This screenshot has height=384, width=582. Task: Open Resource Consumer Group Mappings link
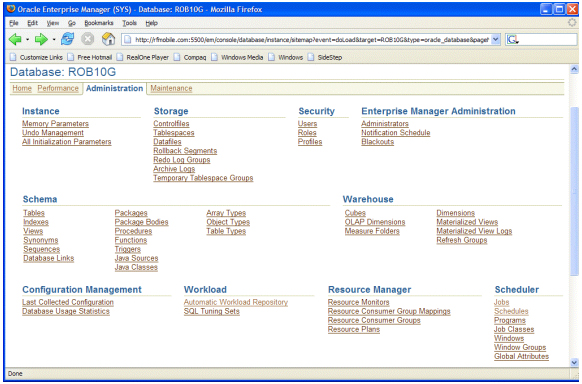[389, 311]
